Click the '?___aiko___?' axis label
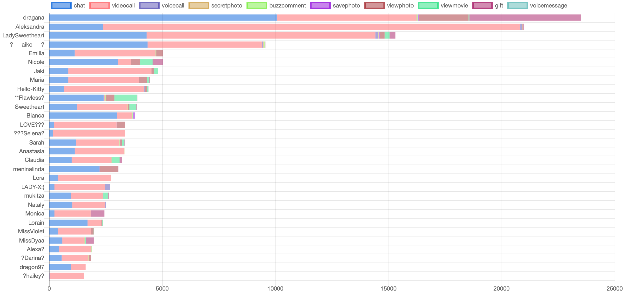This screenshot has height=306, width=644. 27,45
